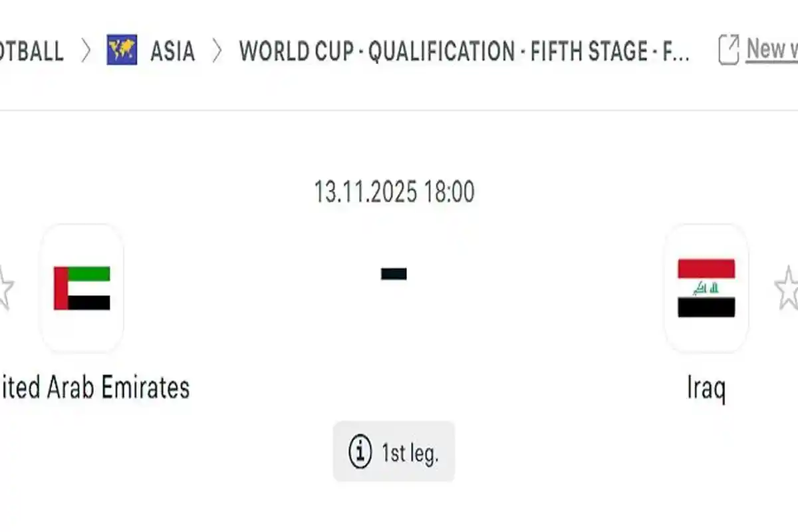Click the Iraq flag
The width and height of the screenshot is (798, 532).
(x=706, y=287)
